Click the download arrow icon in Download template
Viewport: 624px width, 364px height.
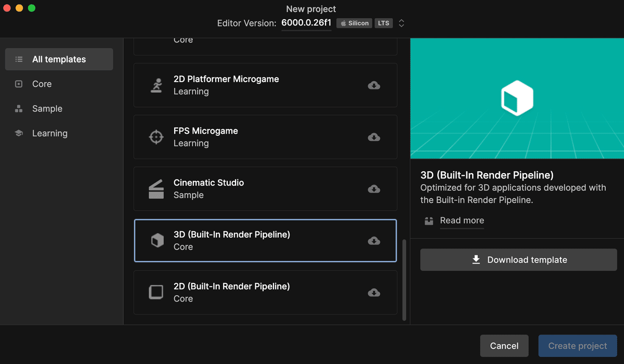coord(476,259)
